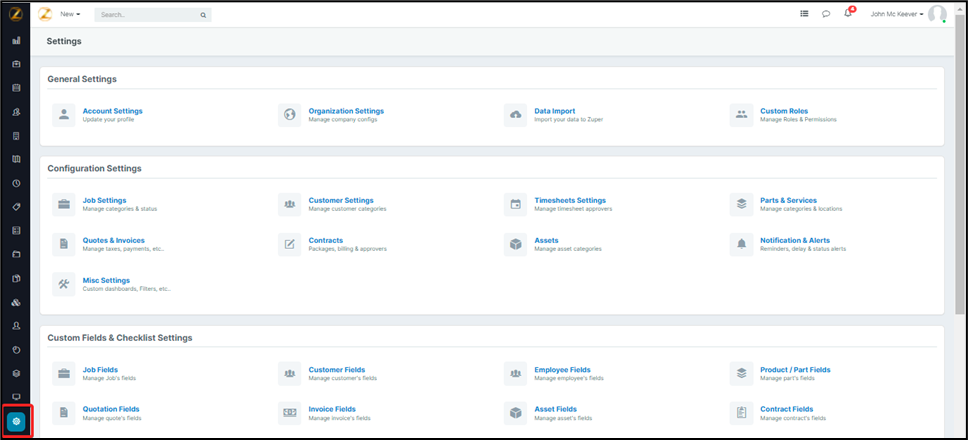Open notifications bell with red badge
This screenshot has height=440, width=968.
click(848, 14)
